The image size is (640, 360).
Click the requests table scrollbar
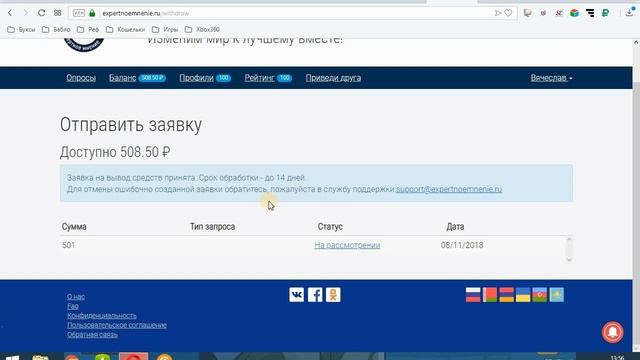(x=569, y=249)
